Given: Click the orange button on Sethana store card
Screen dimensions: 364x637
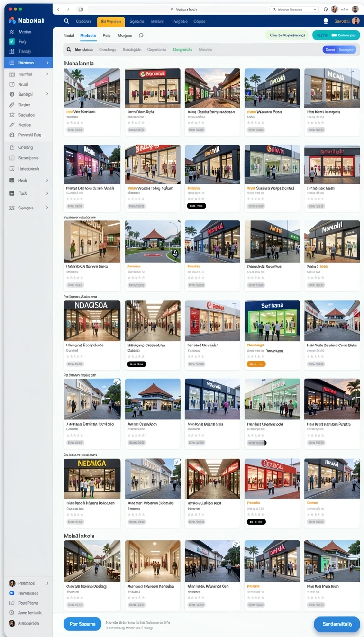Looking at the screenshot, I should pyautogui.click(x=256, y=364).
